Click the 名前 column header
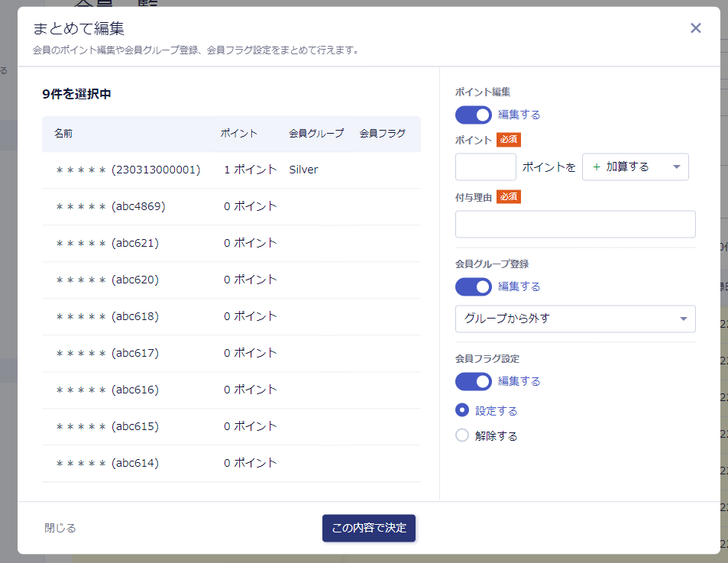 coord(63,133)
